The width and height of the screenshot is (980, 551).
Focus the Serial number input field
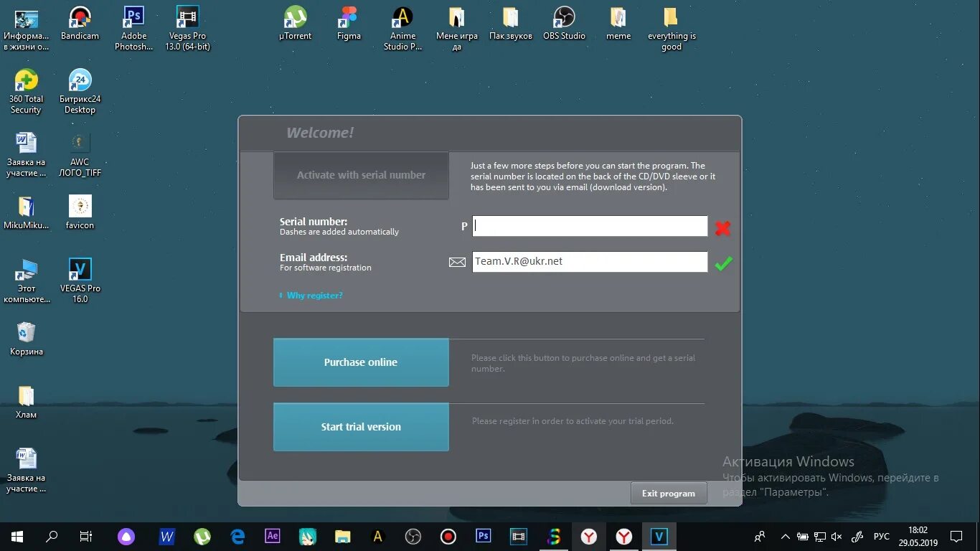[590, 226]
